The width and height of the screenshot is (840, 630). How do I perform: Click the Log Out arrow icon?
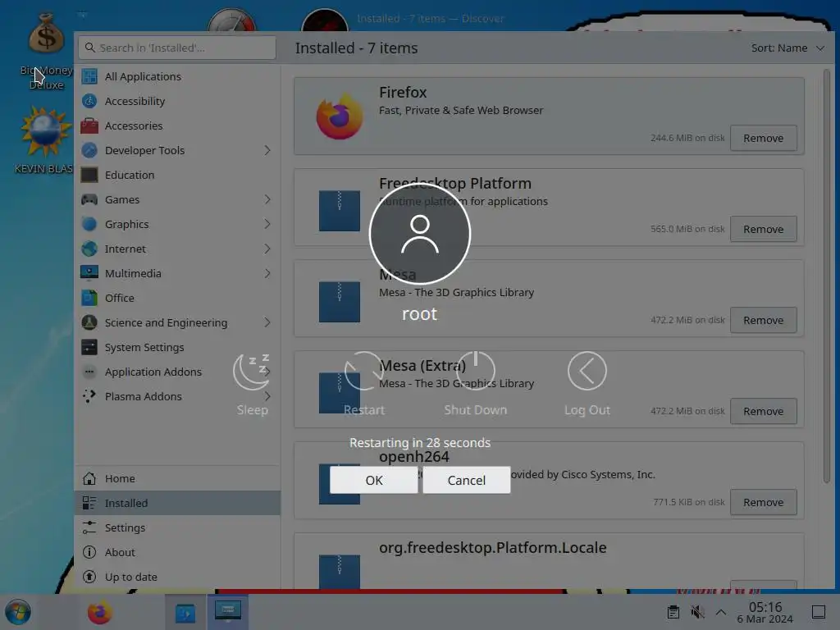[587, 371]
